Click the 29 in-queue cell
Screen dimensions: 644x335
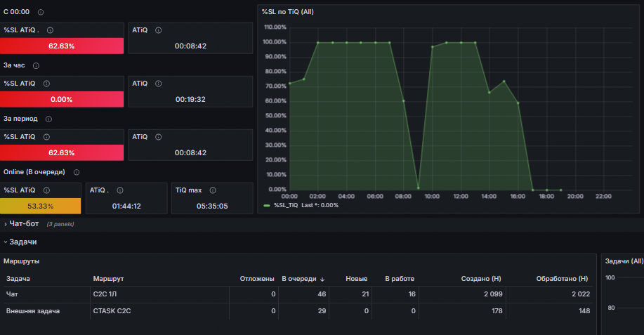point(322,311)
